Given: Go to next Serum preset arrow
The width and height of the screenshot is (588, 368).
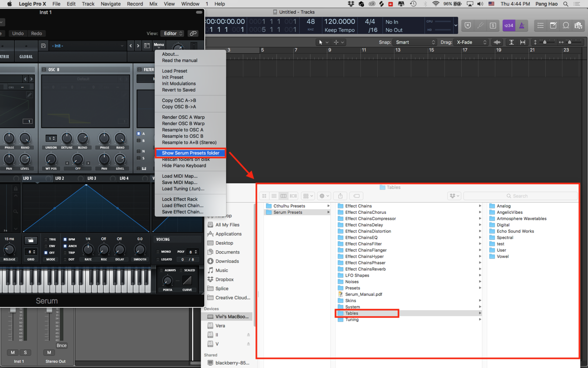Looking at the screenshot, I should 138,46.
